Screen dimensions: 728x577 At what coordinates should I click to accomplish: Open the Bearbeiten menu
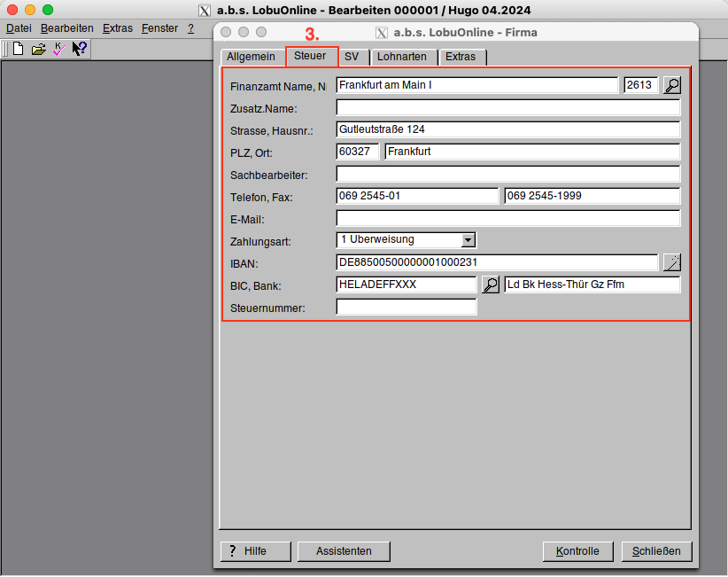67,28
